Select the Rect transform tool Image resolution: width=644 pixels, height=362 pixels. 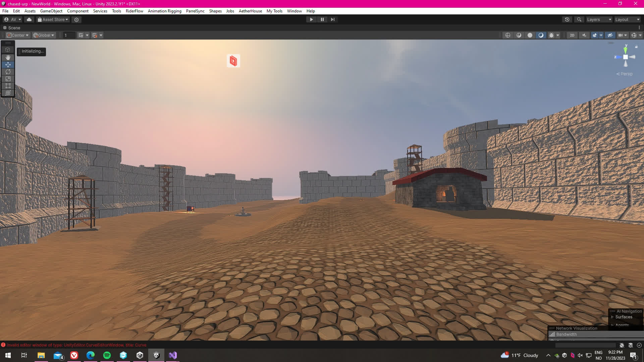point(8,86)
